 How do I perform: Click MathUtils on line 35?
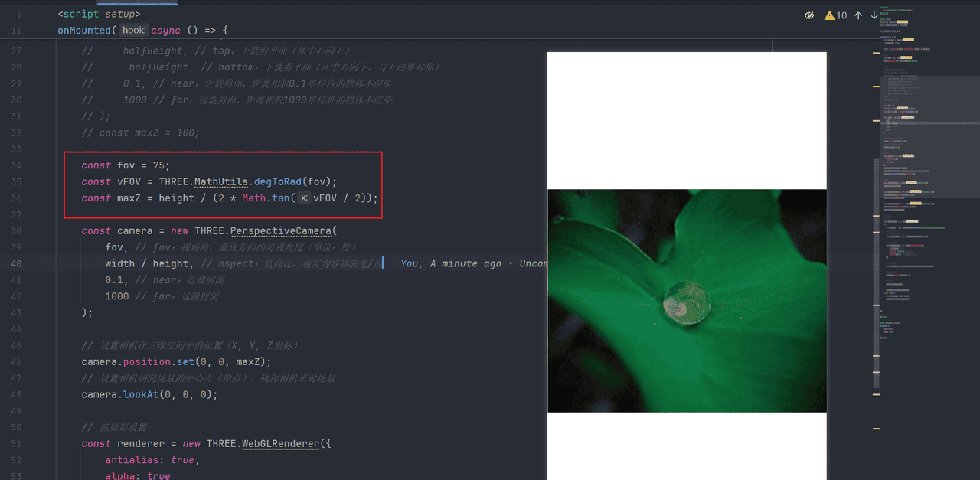click(221, 181)
